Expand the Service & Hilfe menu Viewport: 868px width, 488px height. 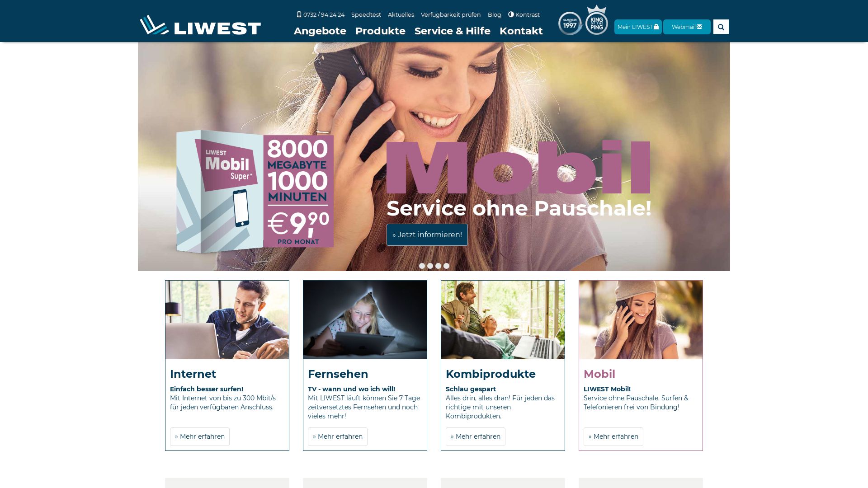pos(453,31)
